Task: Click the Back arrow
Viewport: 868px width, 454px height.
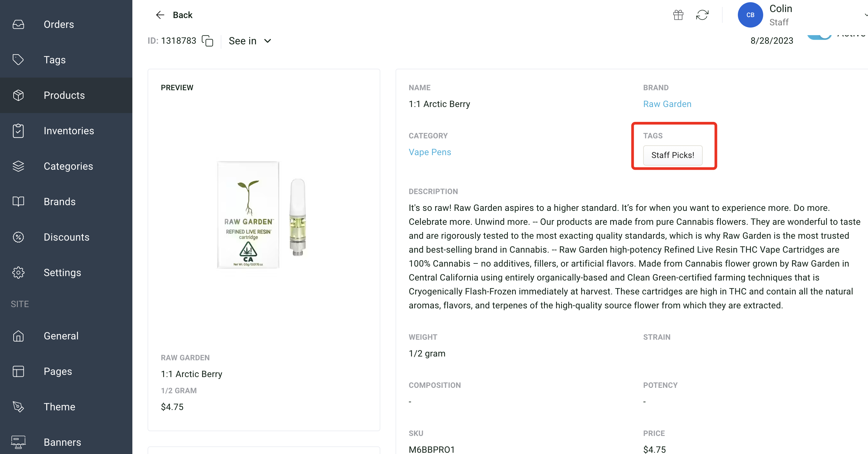Action: click(160, 15)
